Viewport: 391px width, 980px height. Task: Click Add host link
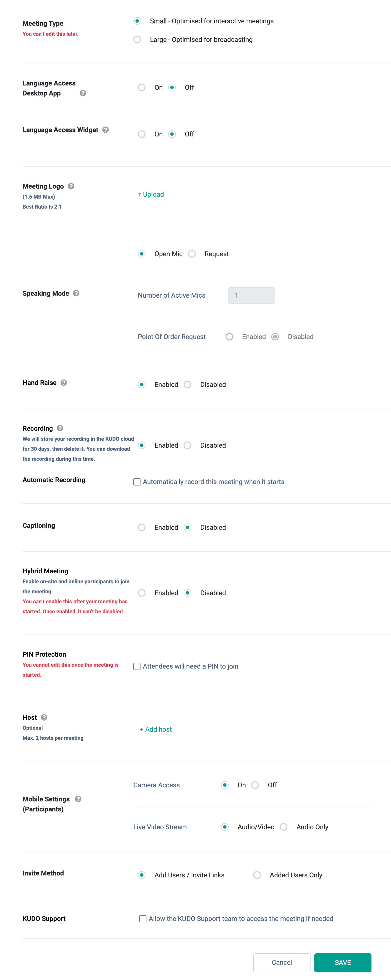[155, 729]
